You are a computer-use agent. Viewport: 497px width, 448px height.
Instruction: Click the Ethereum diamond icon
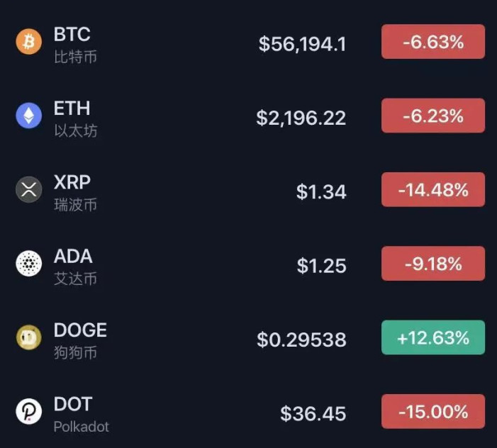pyautogui.click(x=29, y=116)
